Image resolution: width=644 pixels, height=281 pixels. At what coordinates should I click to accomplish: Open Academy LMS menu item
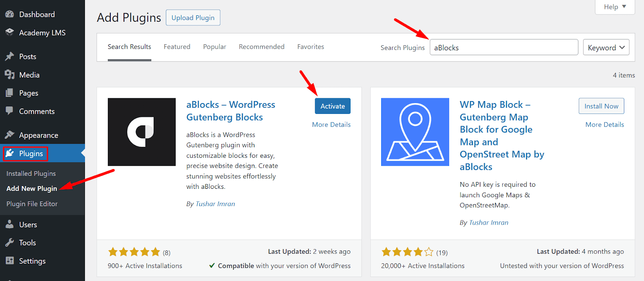pyautogui.click(x=42, y=33)
